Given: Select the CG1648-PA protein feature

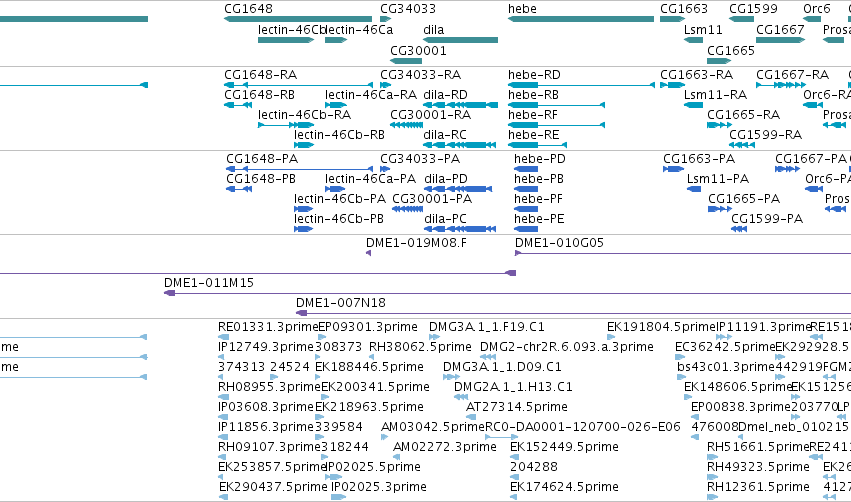Looking at the screenshot, I should (300, 169).
